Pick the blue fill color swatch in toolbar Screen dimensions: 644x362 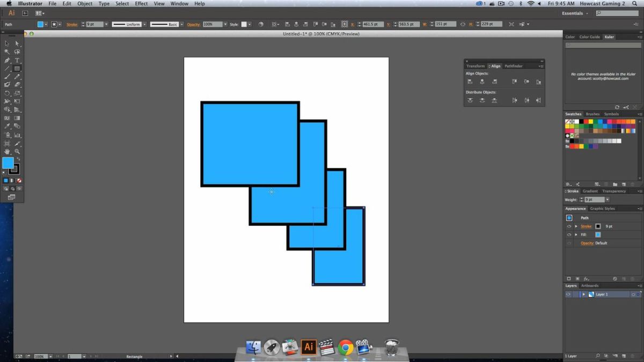(8, 164)
